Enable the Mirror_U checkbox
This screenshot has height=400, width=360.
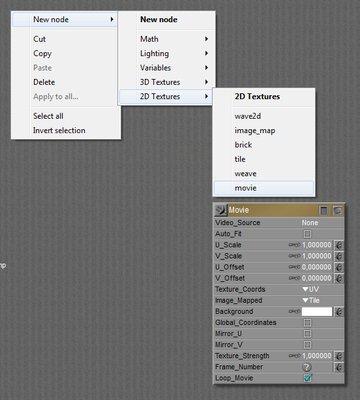(x=307, y=334)
